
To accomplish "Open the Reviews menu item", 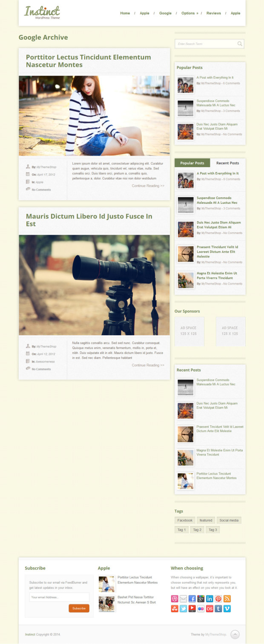I will 214,13.
